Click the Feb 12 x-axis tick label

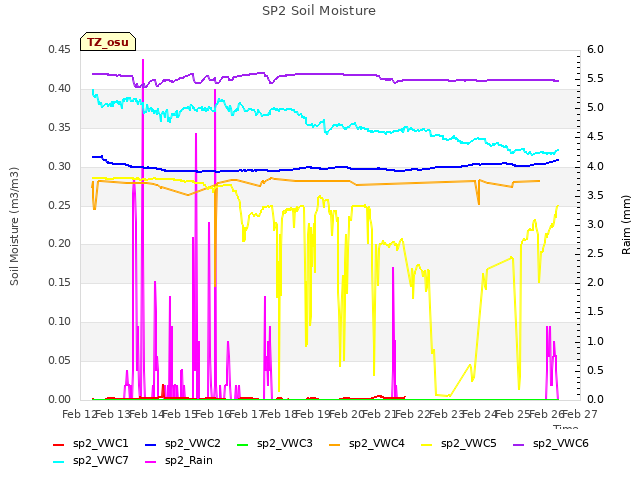click(x=79, y=414)
